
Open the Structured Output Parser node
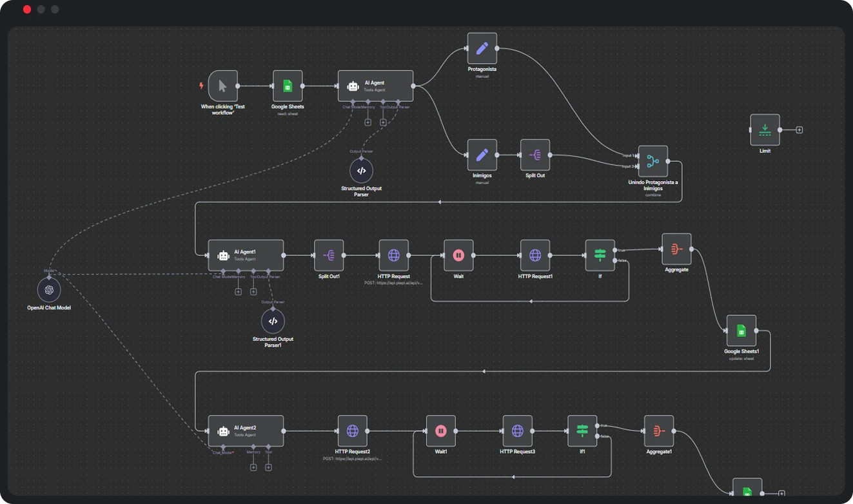361,171
